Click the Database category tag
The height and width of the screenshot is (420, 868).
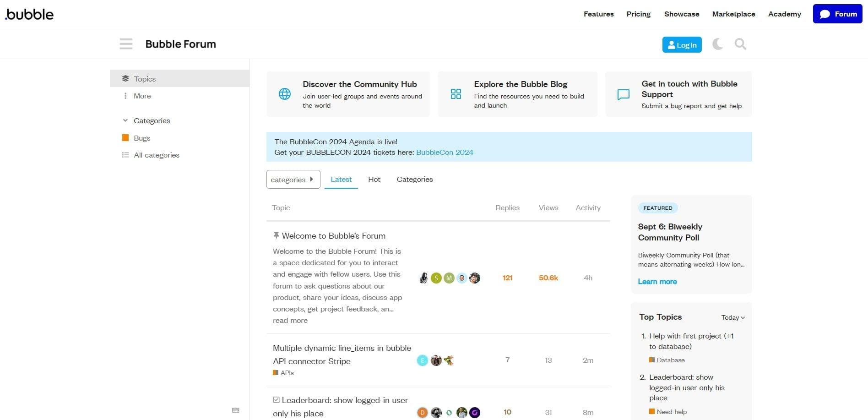pos(667,360)
